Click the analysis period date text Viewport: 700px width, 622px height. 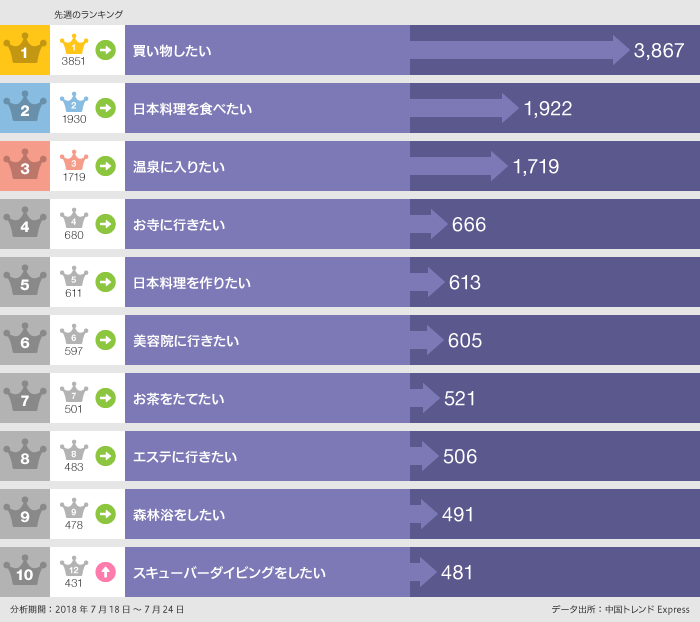click(x=97, y=609)
